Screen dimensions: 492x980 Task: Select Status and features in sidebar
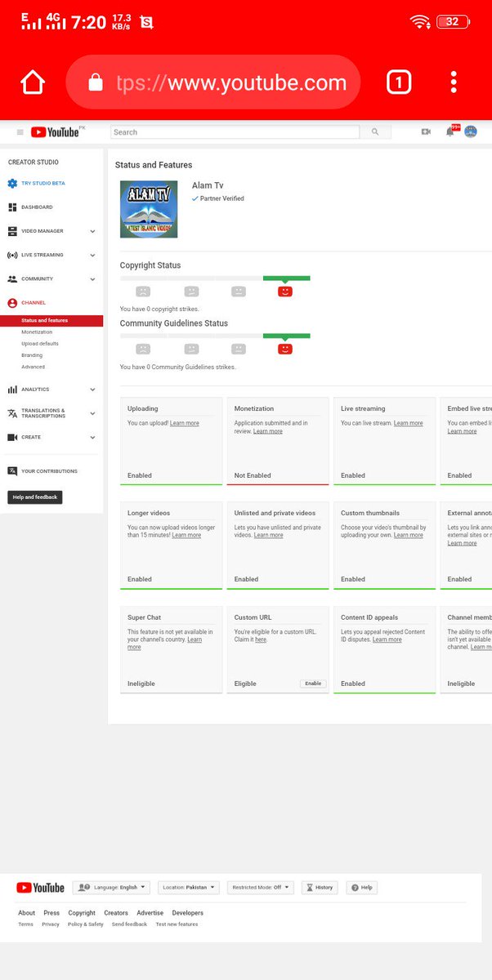tap(51, 321)
